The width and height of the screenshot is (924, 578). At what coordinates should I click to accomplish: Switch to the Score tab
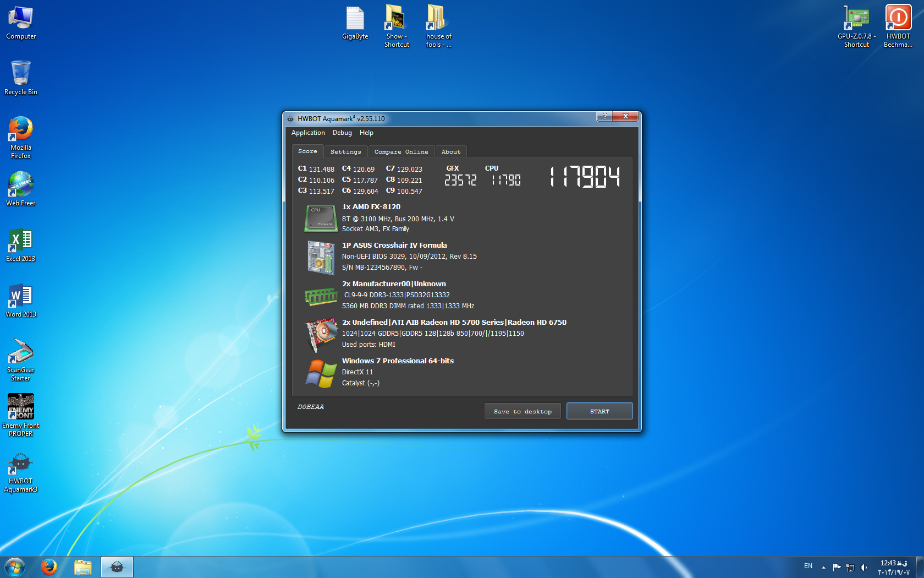[x=307, y=151]
